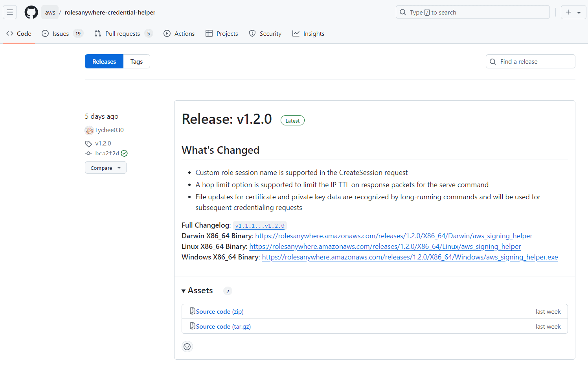Add a reaction with the smiley button

(187, 347)
